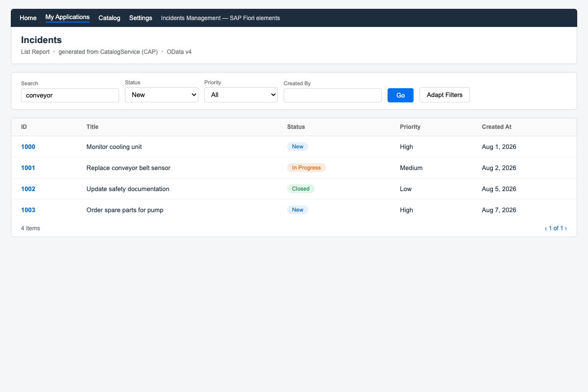Select Order spare parts for pump title
This screenshot has height=392, width=588.
point(125,210)
